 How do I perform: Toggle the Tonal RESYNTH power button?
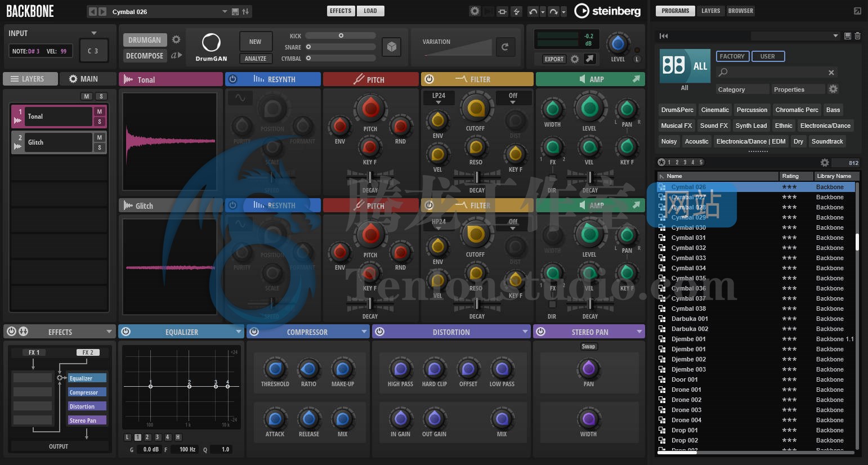click(233, 79)
